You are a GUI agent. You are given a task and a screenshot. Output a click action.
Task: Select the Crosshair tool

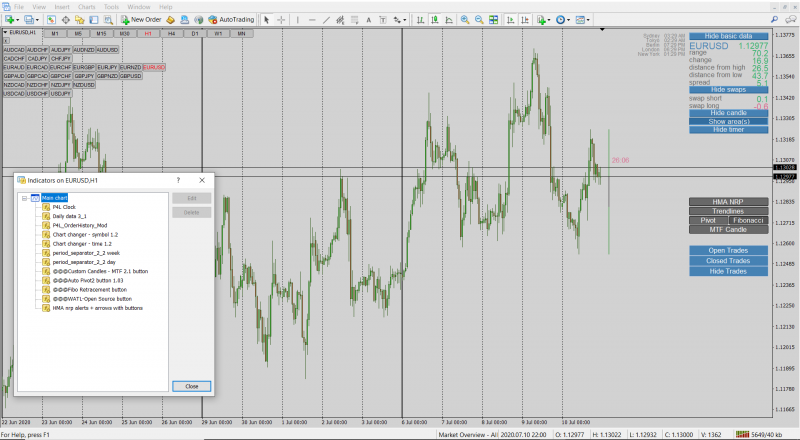[281, 19]
